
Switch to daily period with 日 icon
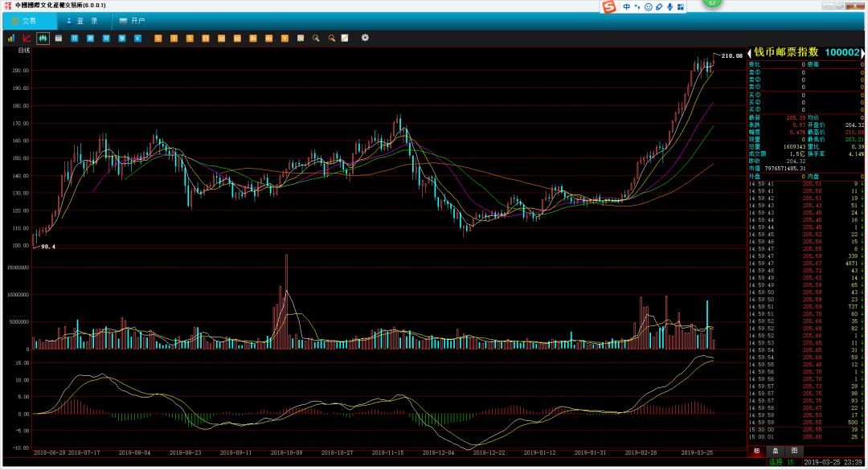coord(74,39)
